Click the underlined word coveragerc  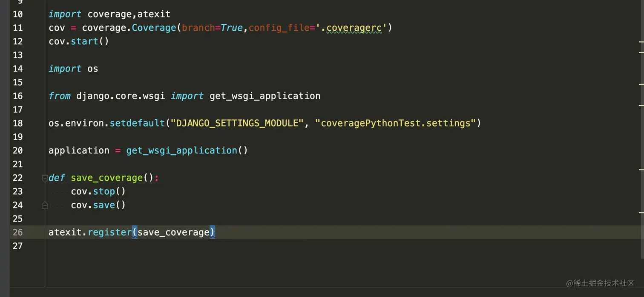tap(354, 28)
